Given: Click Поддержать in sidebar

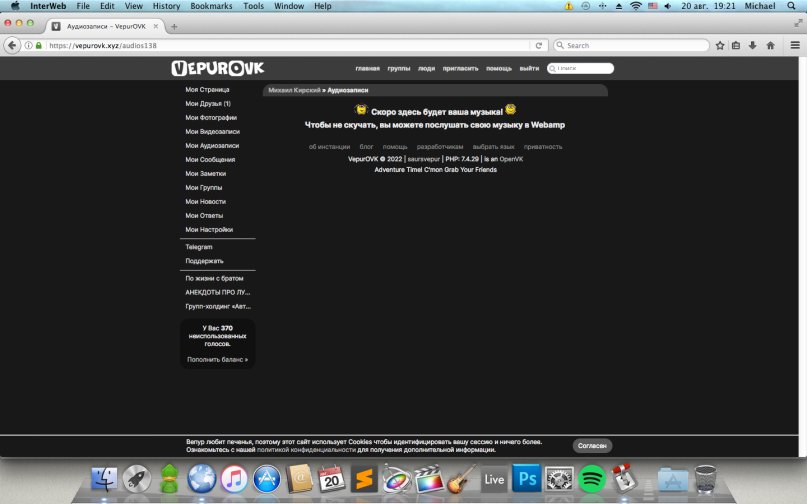Looking at the screenshot, I should click(x=204, y=261).
